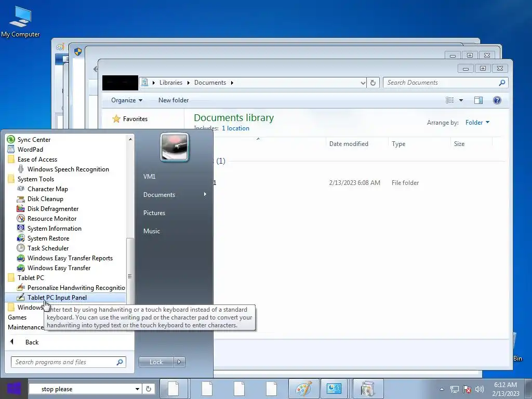Open Task Scheduler

pos(48,248)
